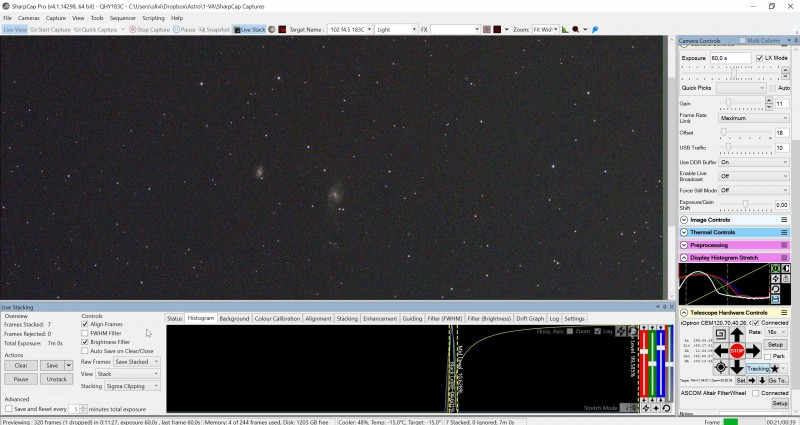Toggle the Auto exposure checkbox

point(772,88)
